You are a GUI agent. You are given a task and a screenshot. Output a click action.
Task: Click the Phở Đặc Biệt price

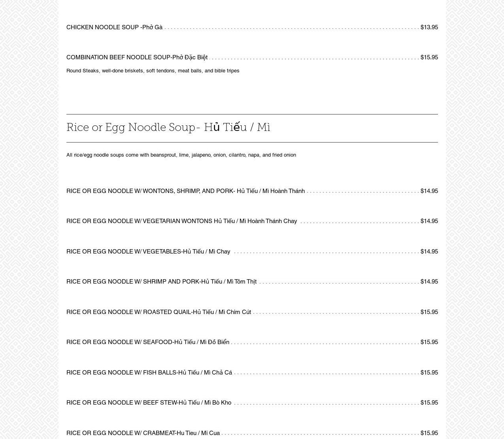click(x=429, y=57)
